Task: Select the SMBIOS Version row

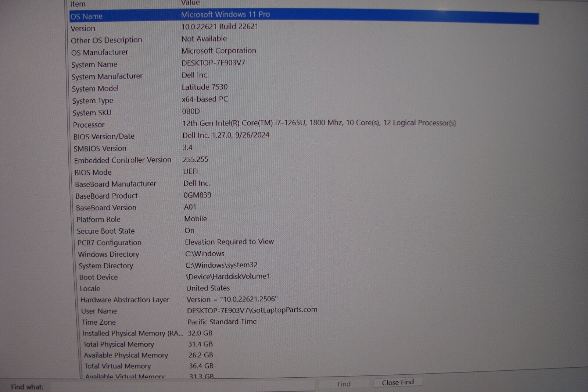Action: tap(100, 149)
